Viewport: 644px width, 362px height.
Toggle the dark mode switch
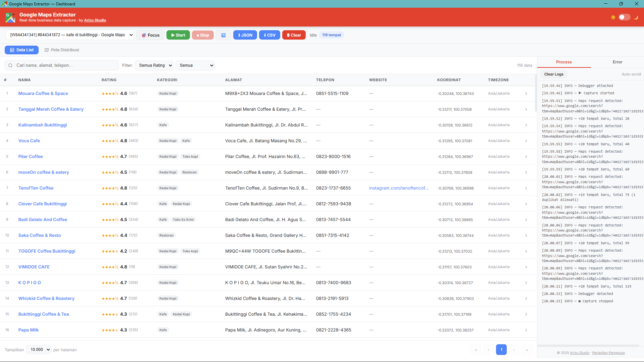(x=625, y=17)
